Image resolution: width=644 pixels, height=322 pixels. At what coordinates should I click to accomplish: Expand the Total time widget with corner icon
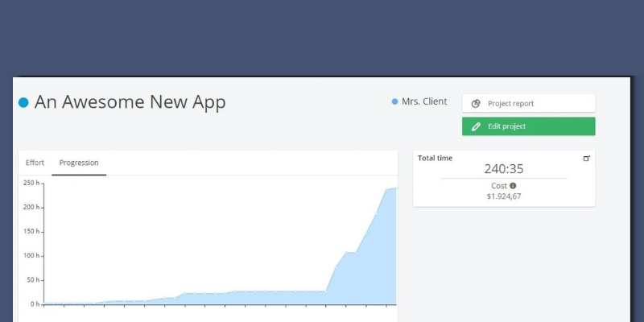tap(586, 158)
